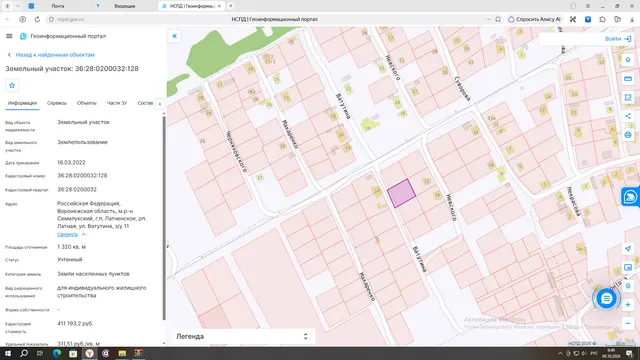Image resolution: width=640 pixels, height=360 pixels.
Task: Print the map using the printer icon
Action: pyautogui.click(x=628, y=135)
